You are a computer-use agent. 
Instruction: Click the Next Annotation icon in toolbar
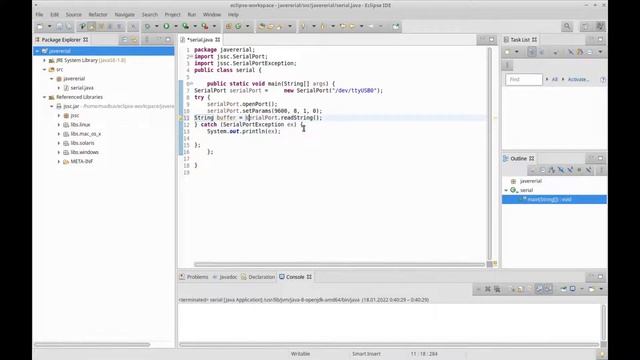pyautogui.click(x=303, y=27)
